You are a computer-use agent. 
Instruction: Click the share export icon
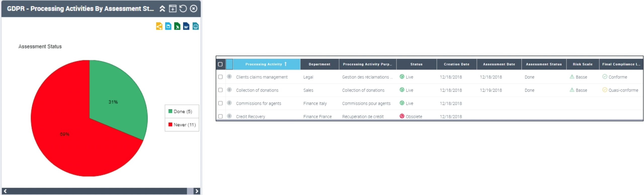[x=159, y=26]
